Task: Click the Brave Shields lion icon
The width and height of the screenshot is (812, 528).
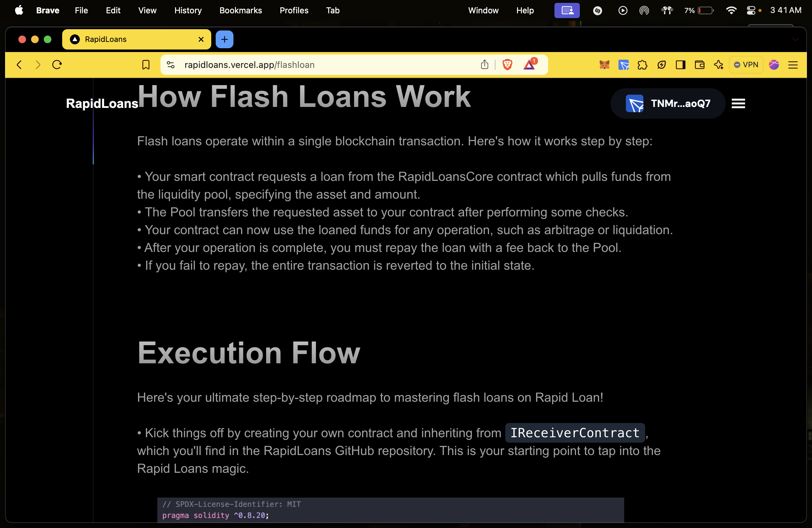Action: (x=507, y=65)
